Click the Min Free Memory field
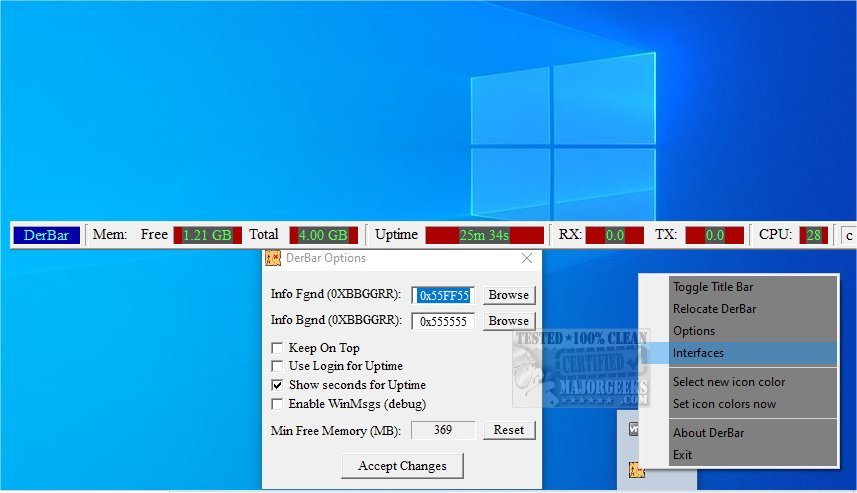857x493 pixels. (x=443, y=430)
